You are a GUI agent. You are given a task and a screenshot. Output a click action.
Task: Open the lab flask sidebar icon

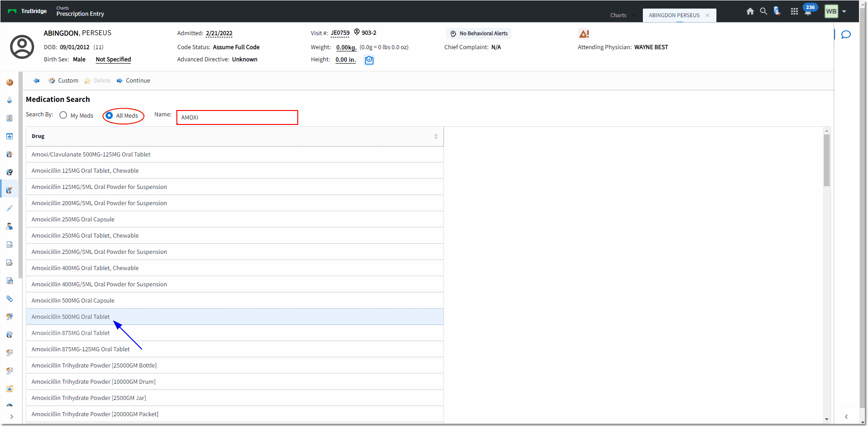click(9, 100)
